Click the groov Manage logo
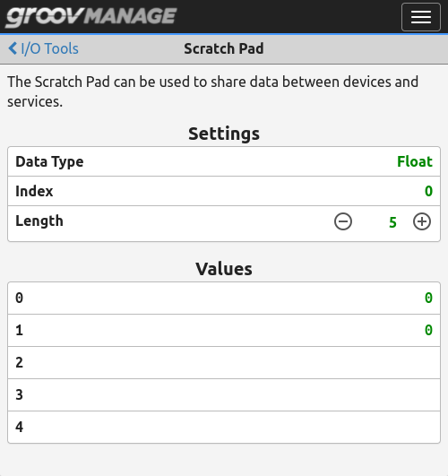448x476 pixels. (x=91, y=17)
